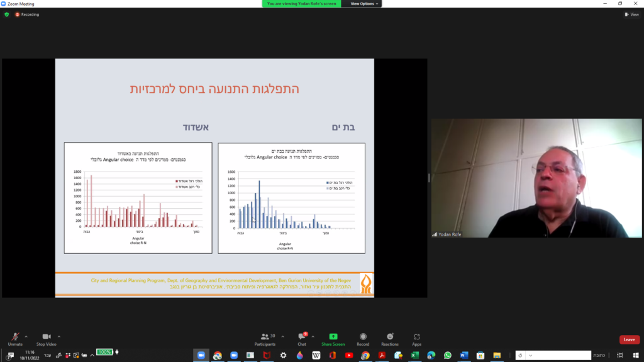This screenshot has width=644, height=362.
Task: Leave the meeting
Action: tap(629, 339)
